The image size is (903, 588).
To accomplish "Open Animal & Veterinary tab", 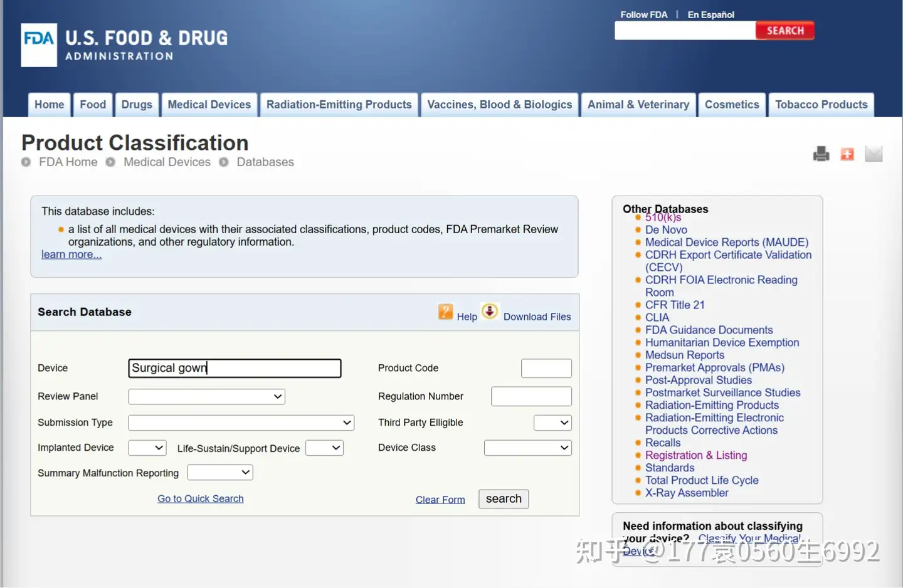I will point(638,105).
